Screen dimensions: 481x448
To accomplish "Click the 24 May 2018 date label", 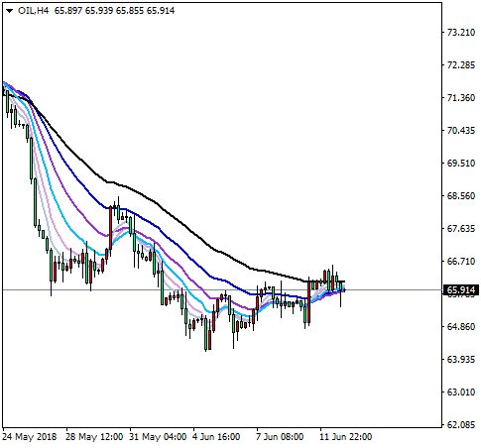I will pos(30,437).
